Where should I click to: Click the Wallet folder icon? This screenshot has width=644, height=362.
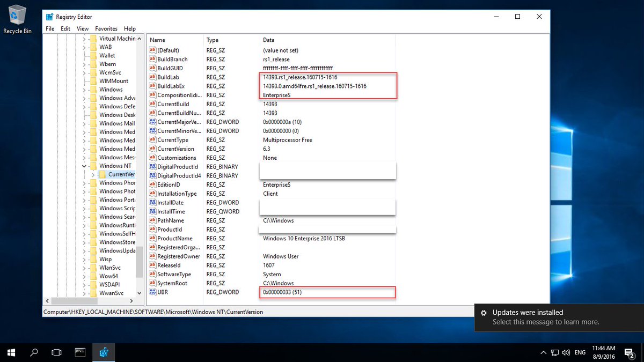[94, 55]
